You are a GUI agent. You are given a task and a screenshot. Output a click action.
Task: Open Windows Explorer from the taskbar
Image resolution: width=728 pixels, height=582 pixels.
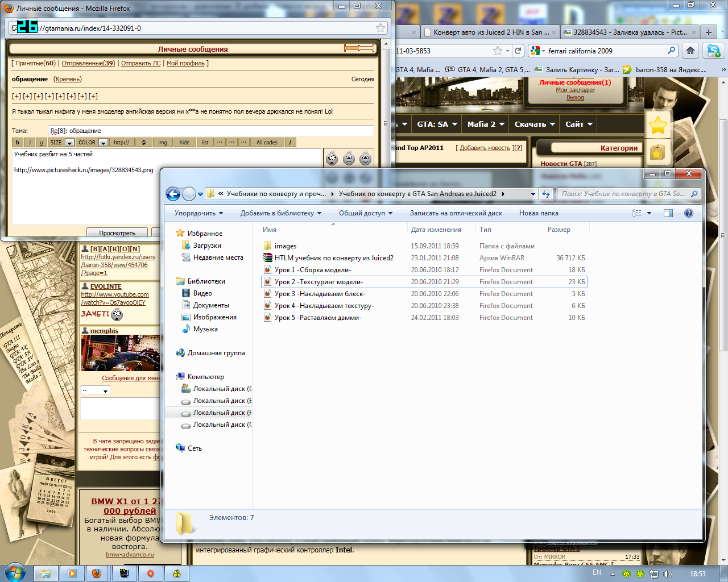pos(46,573)
